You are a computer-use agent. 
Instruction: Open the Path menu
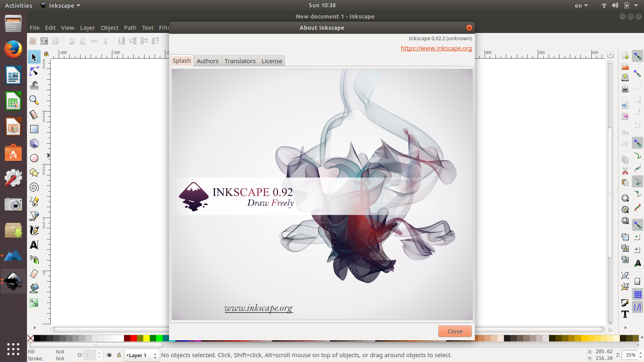coord(130,28)
